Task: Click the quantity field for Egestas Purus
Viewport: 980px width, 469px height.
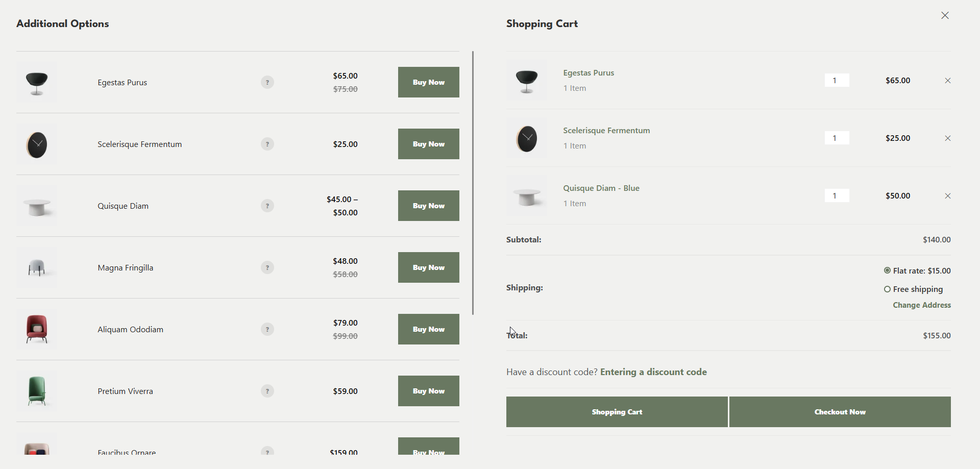Action: pos(837,80)
